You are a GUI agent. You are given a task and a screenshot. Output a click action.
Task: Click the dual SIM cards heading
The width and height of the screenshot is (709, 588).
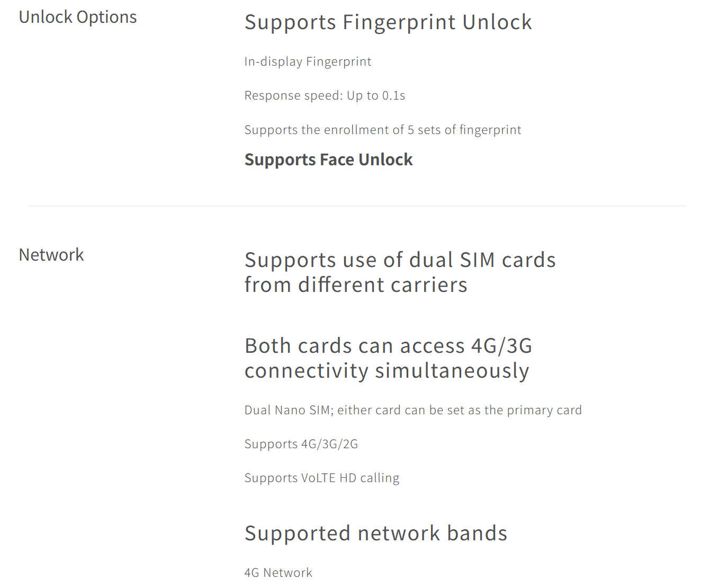point(400,260)
